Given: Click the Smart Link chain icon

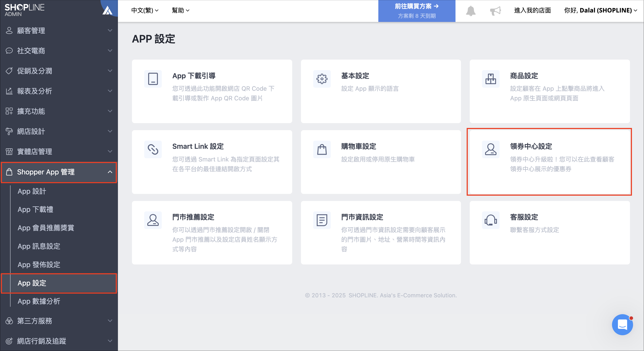Looking at the screenshot, I should [x=153, y=149].
